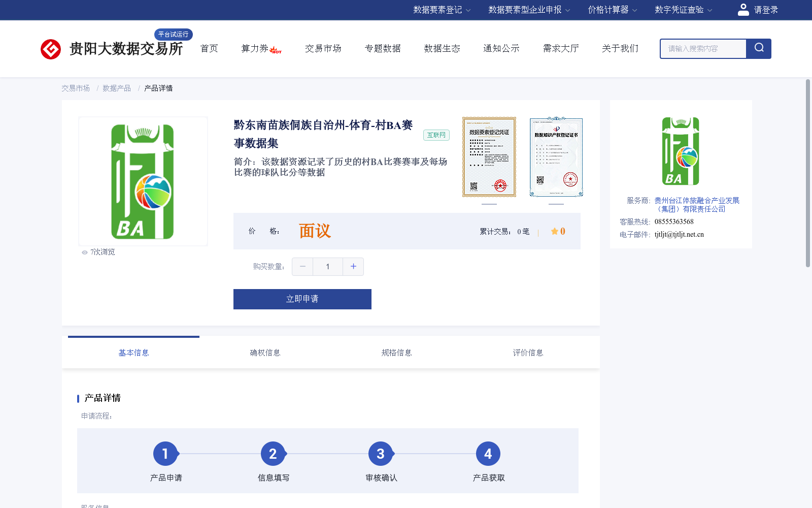Open 数据生态 navigation item
The width and height of the screenshot is (812, 508).
[x=442, y=48]
